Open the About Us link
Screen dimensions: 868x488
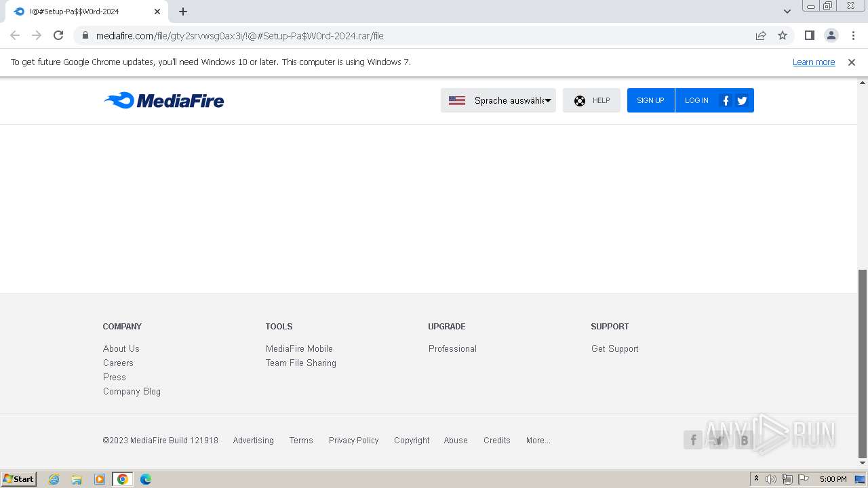[121, 348]
